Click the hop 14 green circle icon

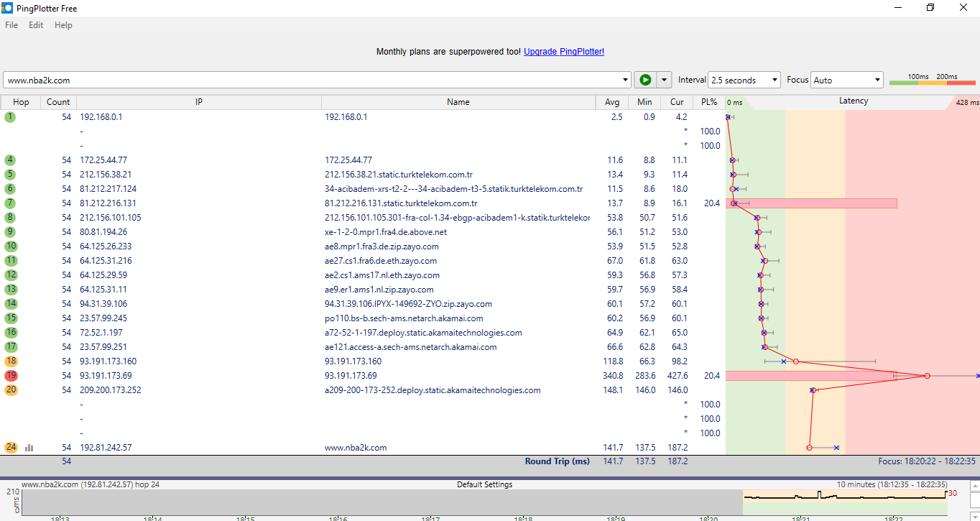[x=10, y=303]
